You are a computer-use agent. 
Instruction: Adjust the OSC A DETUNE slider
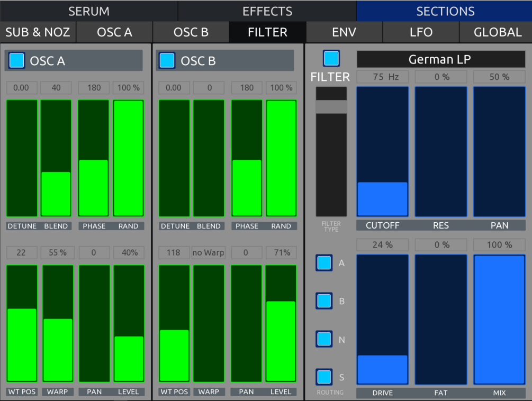pyautogui.click(x=22, y=158)
